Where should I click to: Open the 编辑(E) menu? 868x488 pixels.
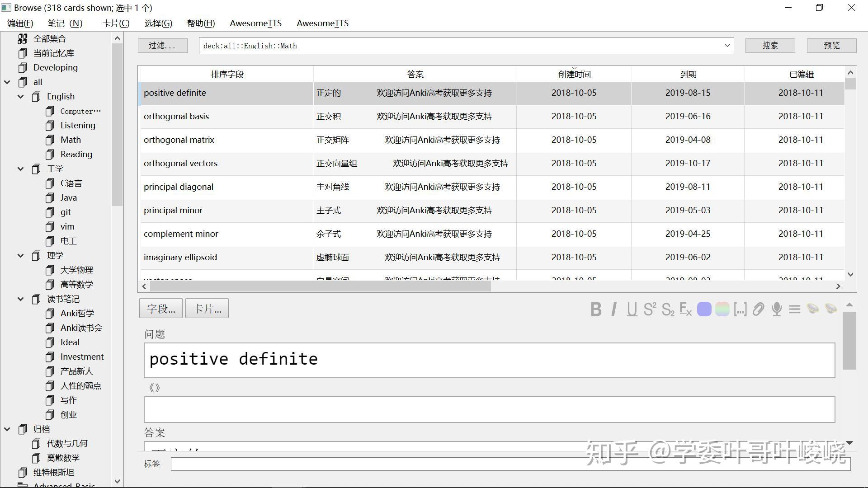(20, 23)
